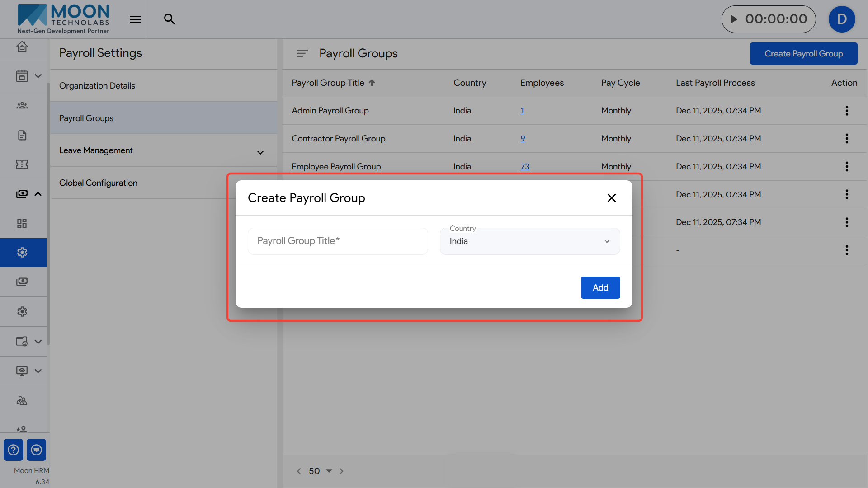The height and width of the screenshot is (488, 868).
Task: Open the dashboard grid icon in sidebar
Action: coord(22,223)
